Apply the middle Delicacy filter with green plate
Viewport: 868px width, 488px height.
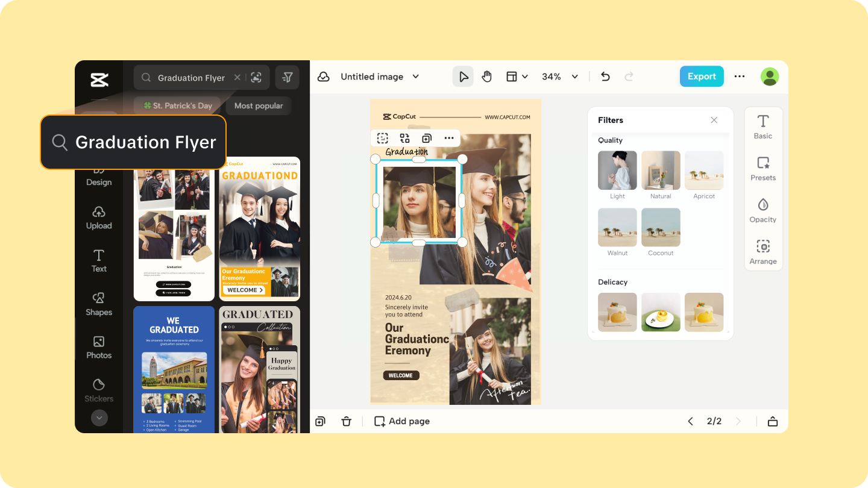point(661,312)
